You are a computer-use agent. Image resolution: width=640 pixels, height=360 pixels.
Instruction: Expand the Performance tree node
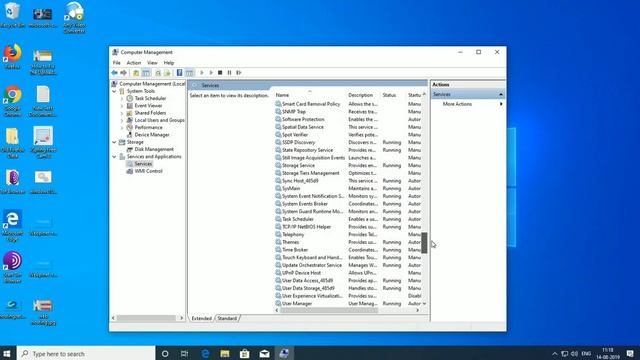tap(122, 128)
